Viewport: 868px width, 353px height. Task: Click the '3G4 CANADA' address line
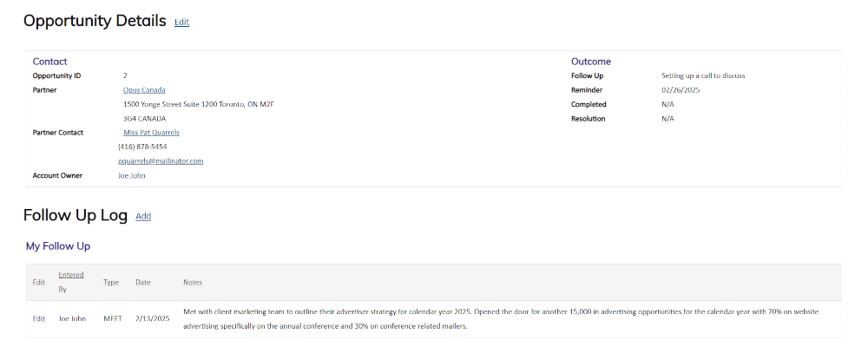point(144,119)
